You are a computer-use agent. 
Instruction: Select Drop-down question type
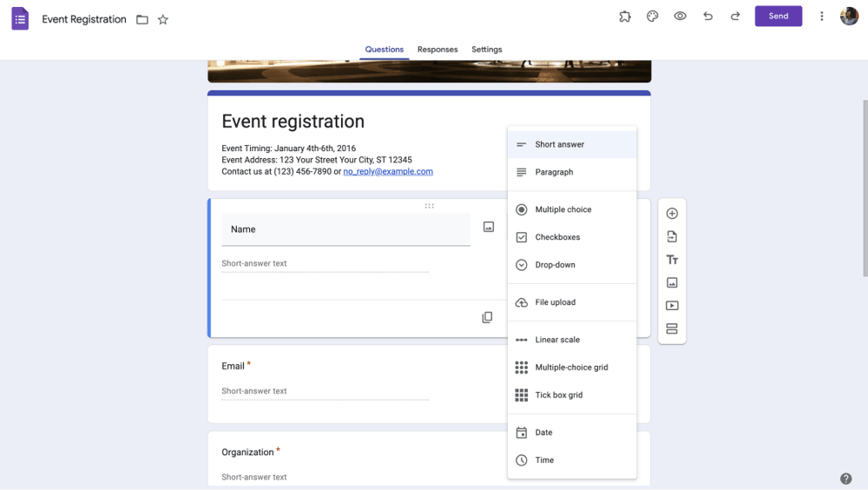(x=555, y=265)
